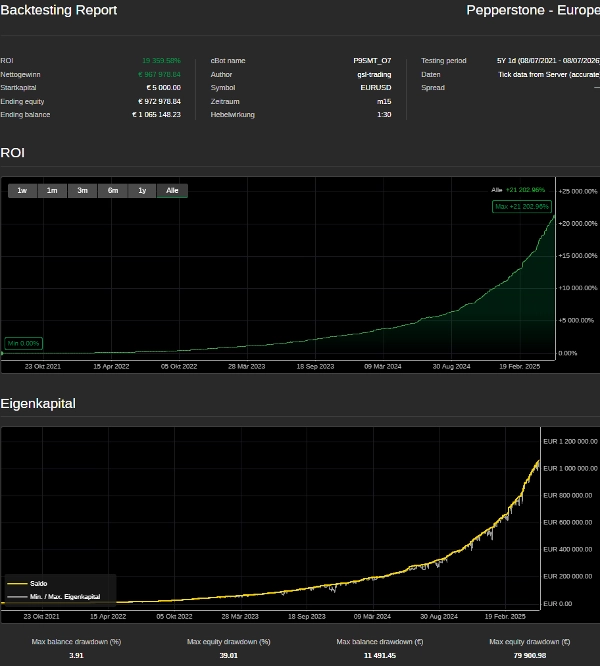600x666 pixels.
Task: Click the +10 000.00% axis label
Action: coord(578,288)
